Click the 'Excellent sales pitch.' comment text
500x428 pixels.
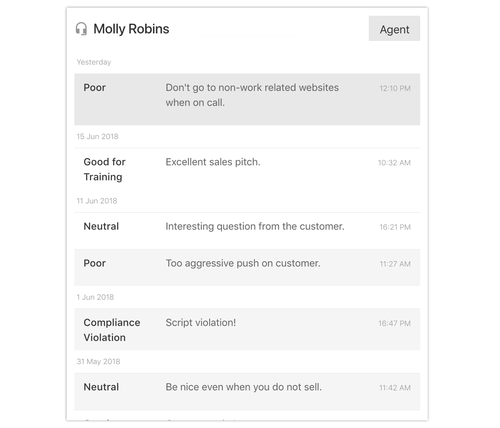point(213,162)
